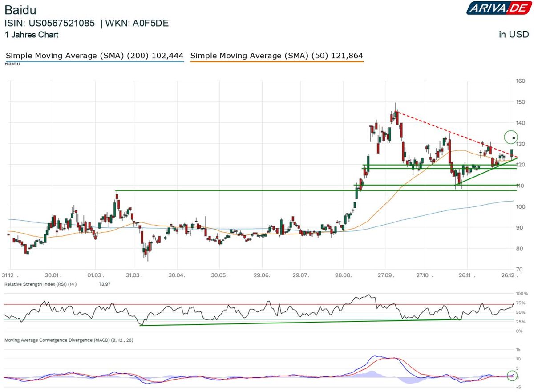Screen dimensions: 534x392
Task: Click the 160 price axis label
Action: [521, 81]
